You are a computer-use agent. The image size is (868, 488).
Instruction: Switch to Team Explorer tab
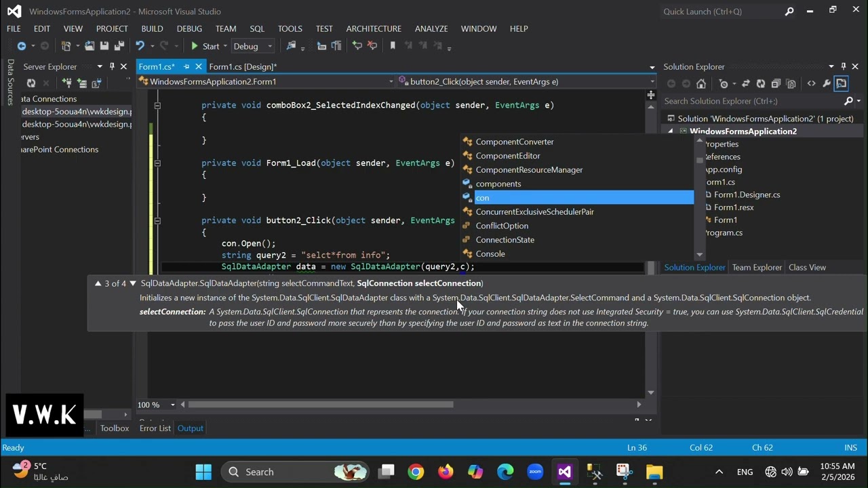tap(757, 267)
